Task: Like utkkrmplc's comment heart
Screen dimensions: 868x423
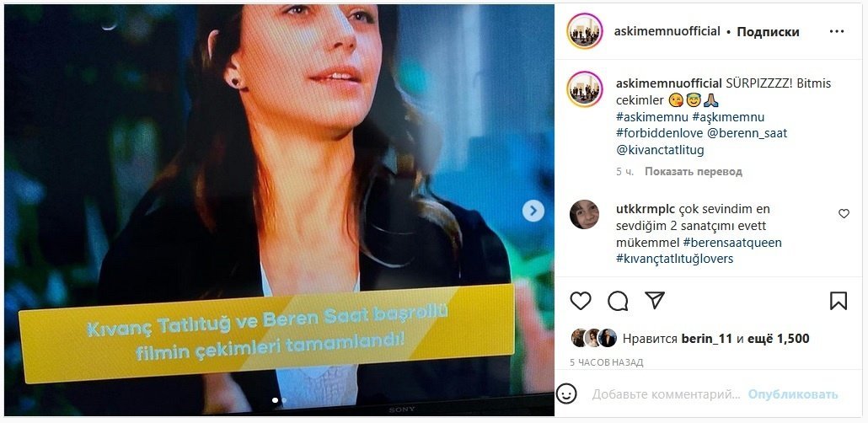Action: pos(844,214)
